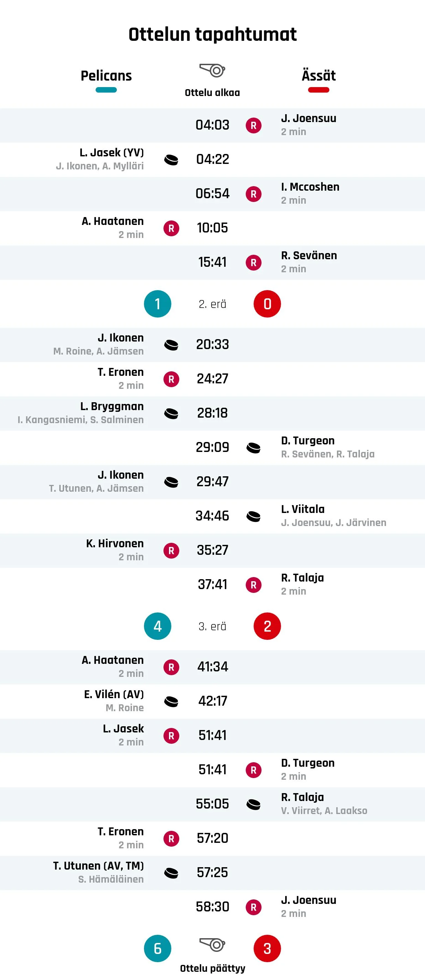Click the 55:05 time for R. Talaja's goal

[212, 804]
